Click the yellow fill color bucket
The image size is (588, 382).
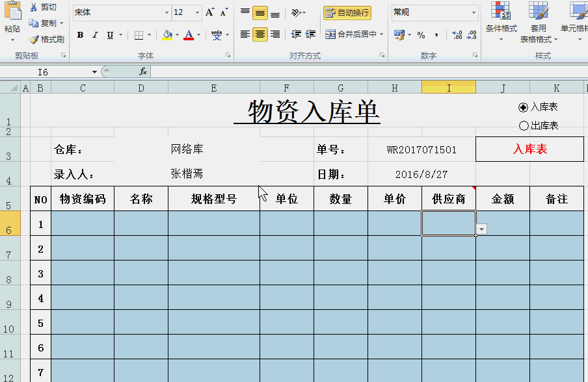(167, 35)
